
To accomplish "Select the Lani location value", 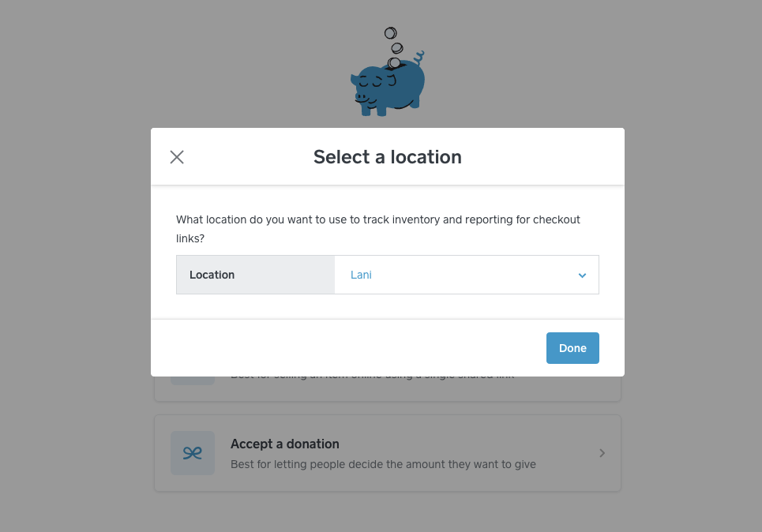I will (361, 274).
